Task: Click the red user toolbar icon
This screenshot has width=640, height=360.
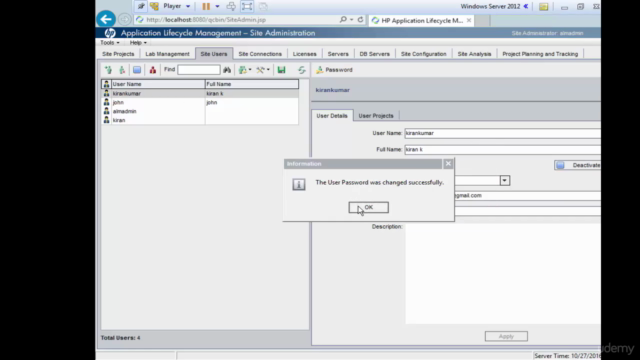Action: 153,70
